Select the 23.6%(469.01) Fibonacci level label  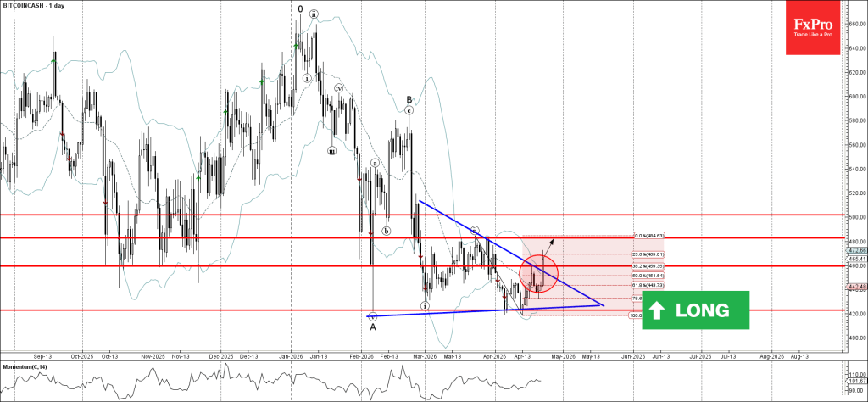coord(648,254)
